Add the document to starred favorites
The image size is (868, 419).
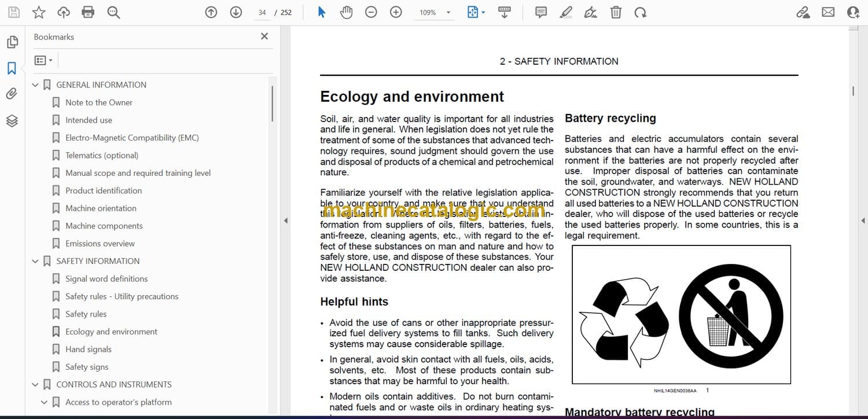click(38, 12)
